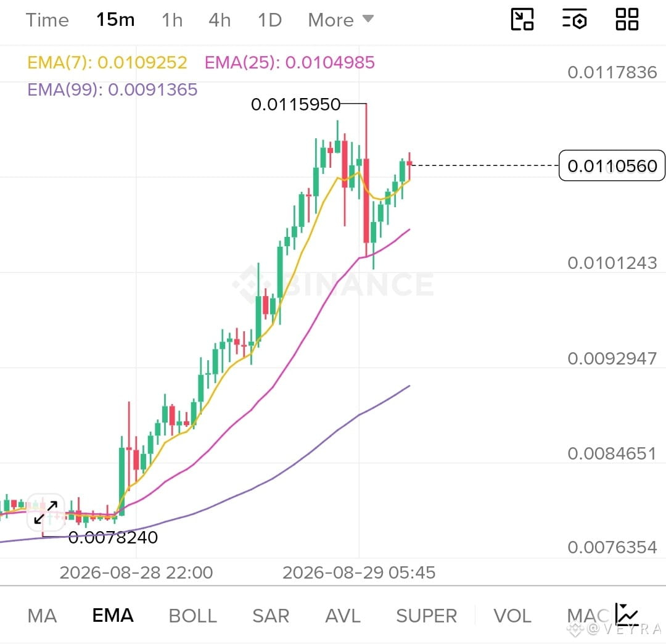Tap the EMA(7): 0.0109252 legend
The height and width of the screenshot is (644, 666).
107,62
